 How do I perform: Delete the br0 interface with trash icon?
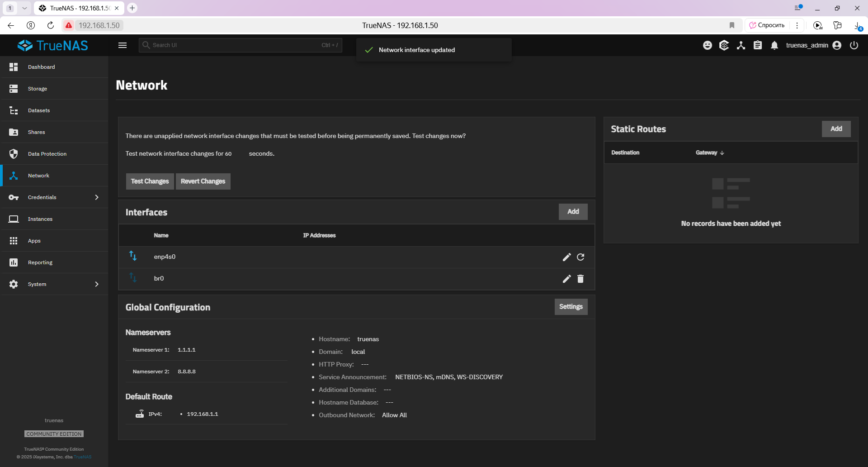[580, 279]
